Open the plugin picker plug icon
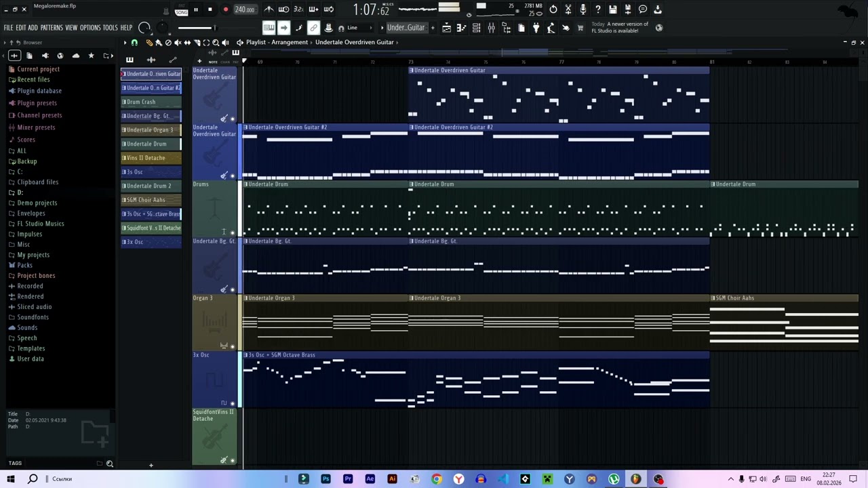The width and height of the screenshot is (868, 488). [x=536, y=28]
